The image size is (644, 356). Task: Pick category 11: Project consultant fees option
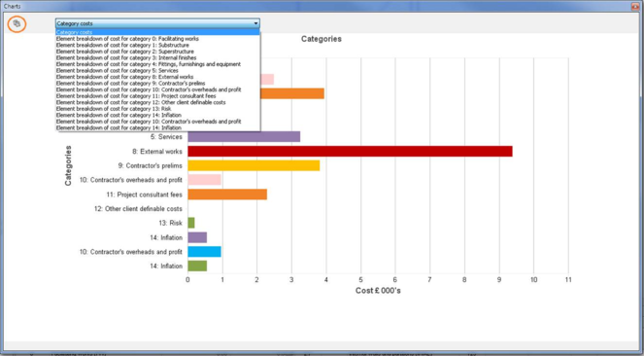(157, 96)
